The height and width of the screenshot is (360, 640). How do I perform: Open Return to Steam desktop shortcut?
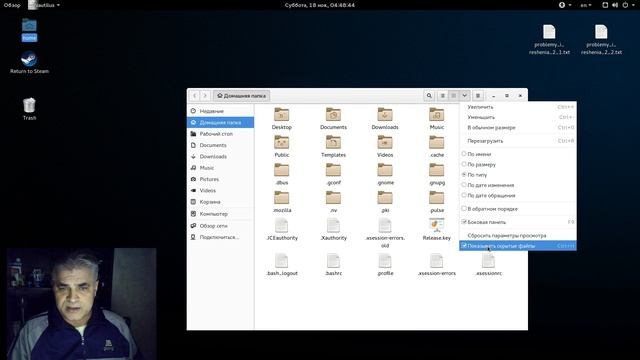pos(29,63)
